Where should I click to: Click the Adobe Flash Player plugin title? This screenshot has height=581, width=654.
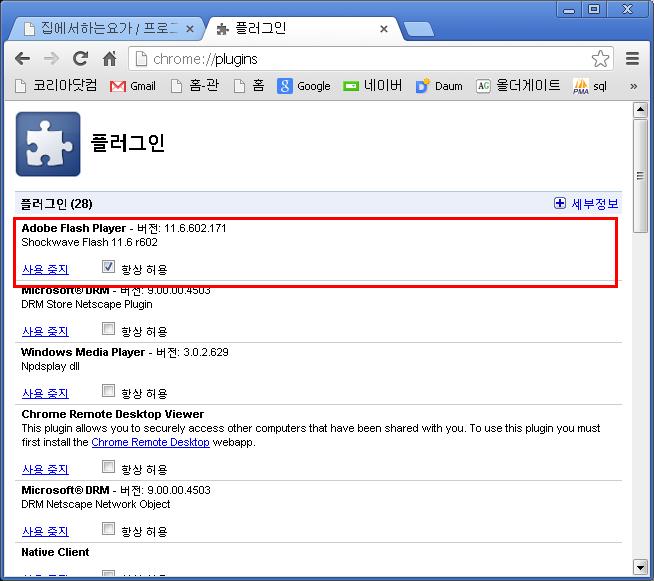(73, 228)
